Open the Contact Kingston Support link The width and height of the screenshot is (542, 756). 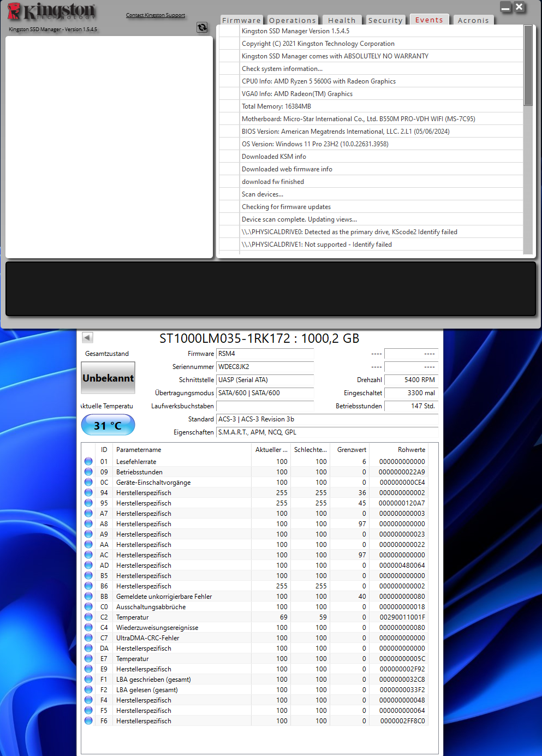[156, 15]
